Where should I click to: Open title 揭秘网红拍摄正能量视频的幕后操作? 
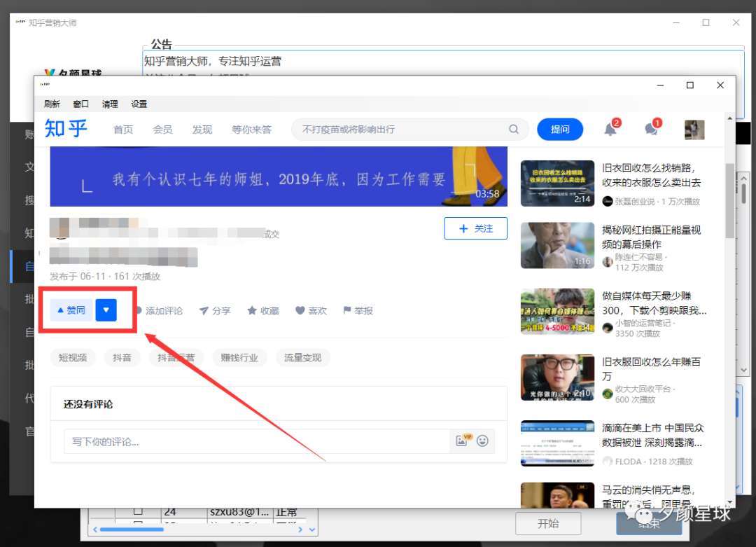652,237
